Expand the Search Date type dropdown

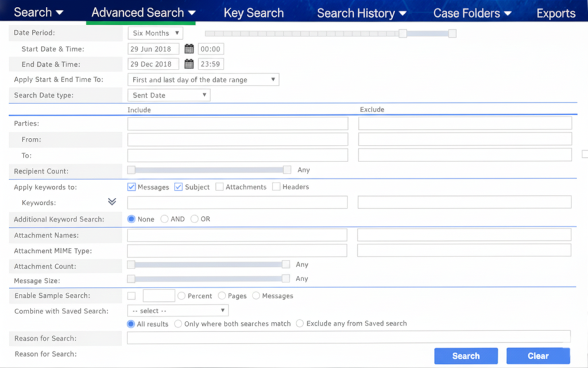pyautogui.click(x=169, y=95)
